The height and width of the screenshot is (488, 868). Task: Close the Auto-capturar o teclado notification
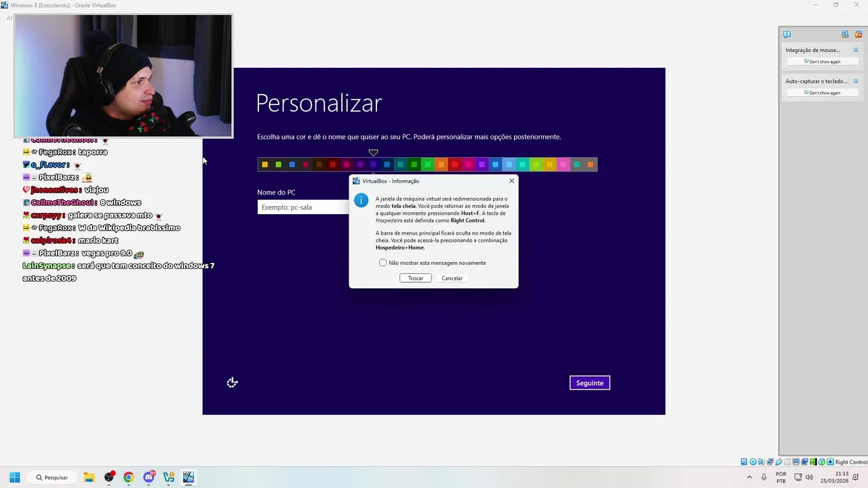click(x=856, y=81)
